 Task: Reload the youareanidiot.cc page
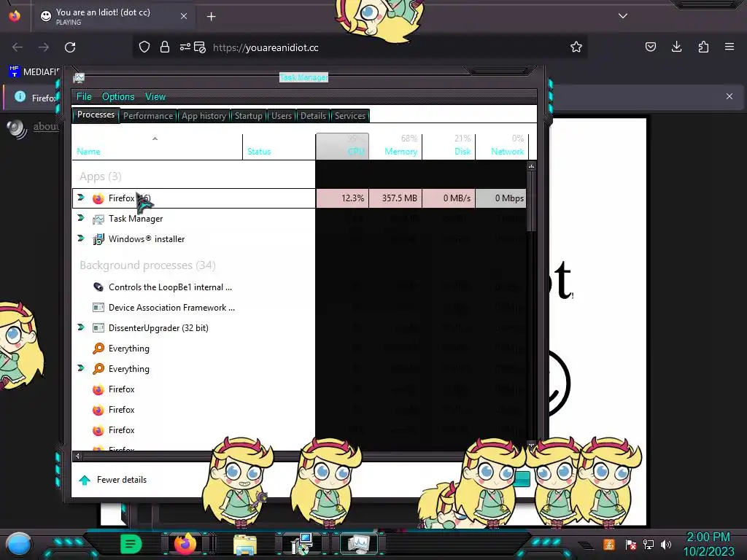pyautogui.click(x=70, y=47)
